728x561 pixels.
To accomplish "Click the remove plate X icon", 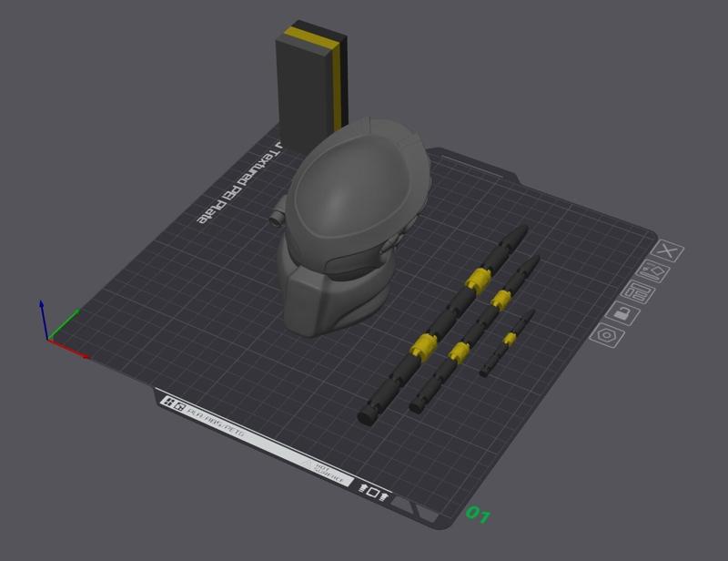I will (667, 251).
